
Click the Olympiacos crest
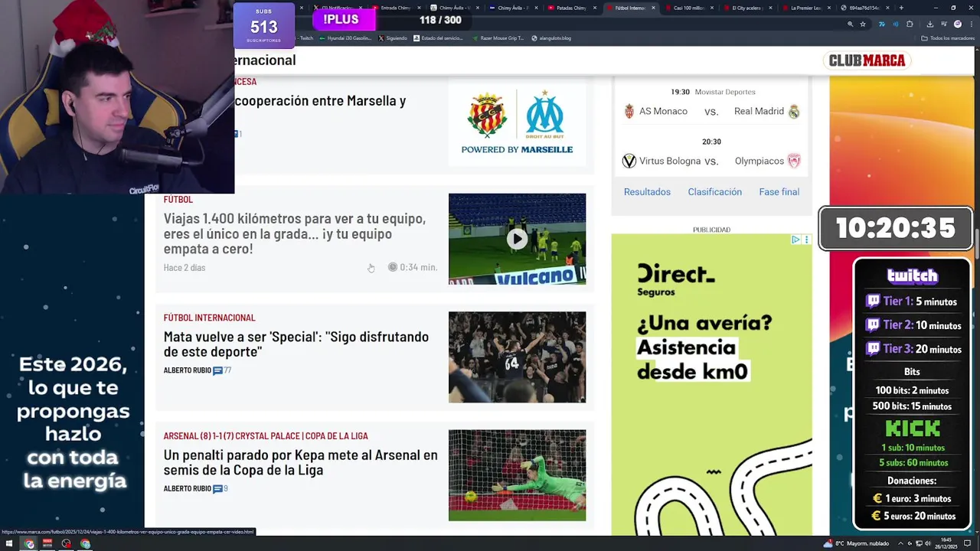pyautogui.click(x=794, y=161)
